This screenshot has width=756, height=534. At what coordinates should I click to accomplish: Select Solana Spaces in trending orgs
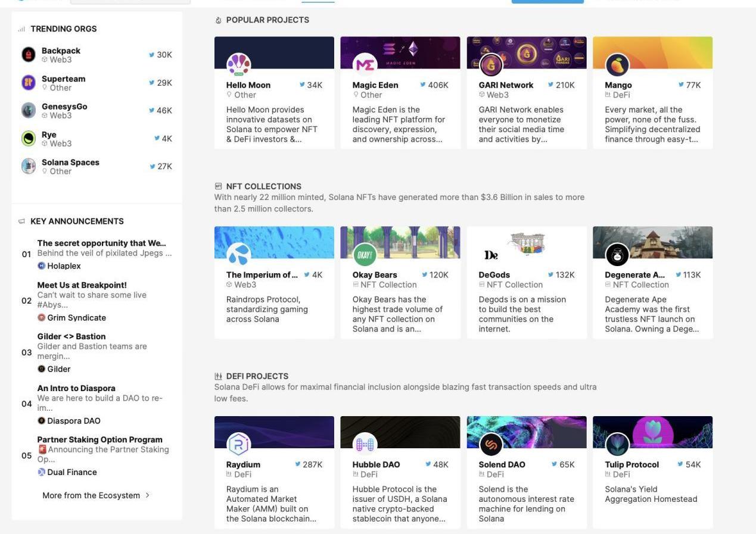point(70,163)
